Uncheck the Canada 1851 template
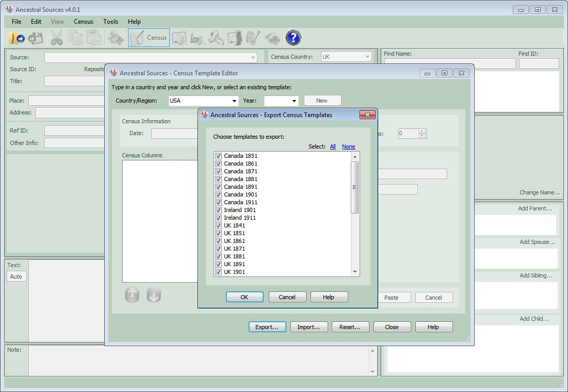Image resolution: width=568 pixels, height=392 pixels. [218, 156]
